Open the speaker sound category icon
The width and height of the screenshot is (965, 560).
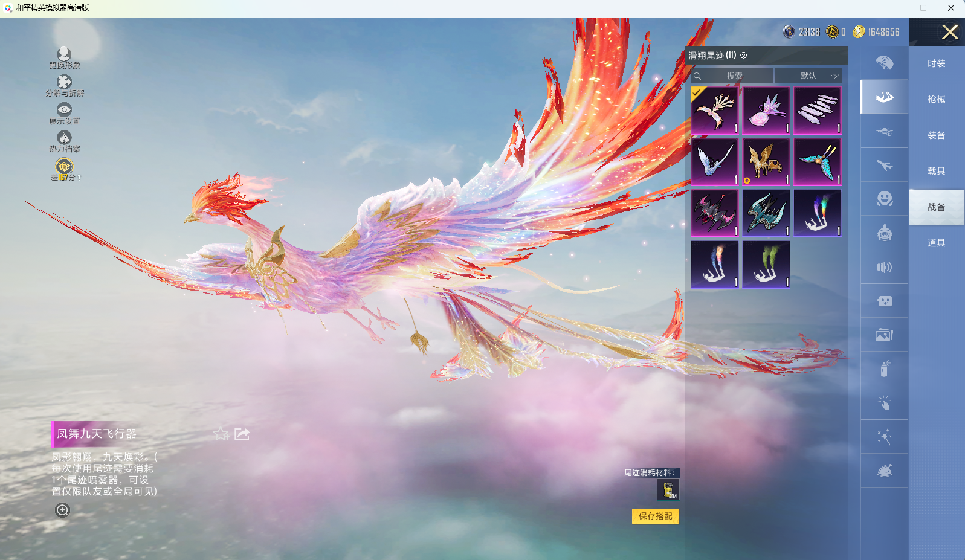tap(885, 267)
